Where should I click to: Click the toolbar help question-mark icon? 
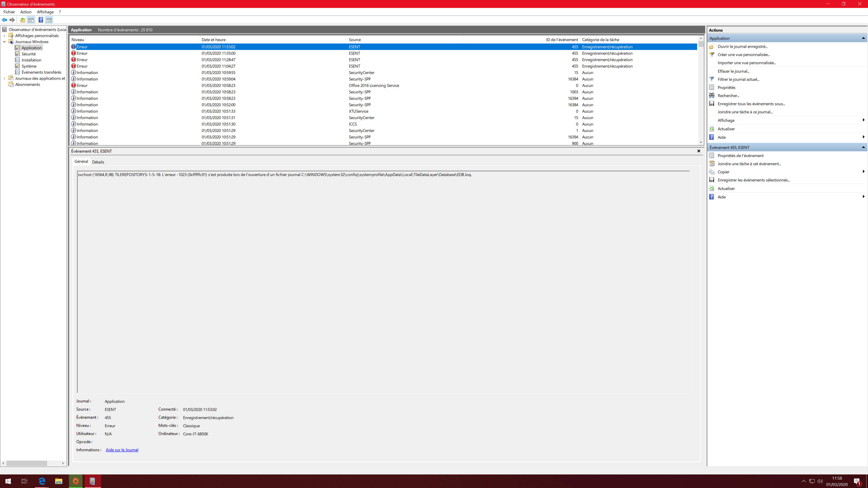(40, 20)
